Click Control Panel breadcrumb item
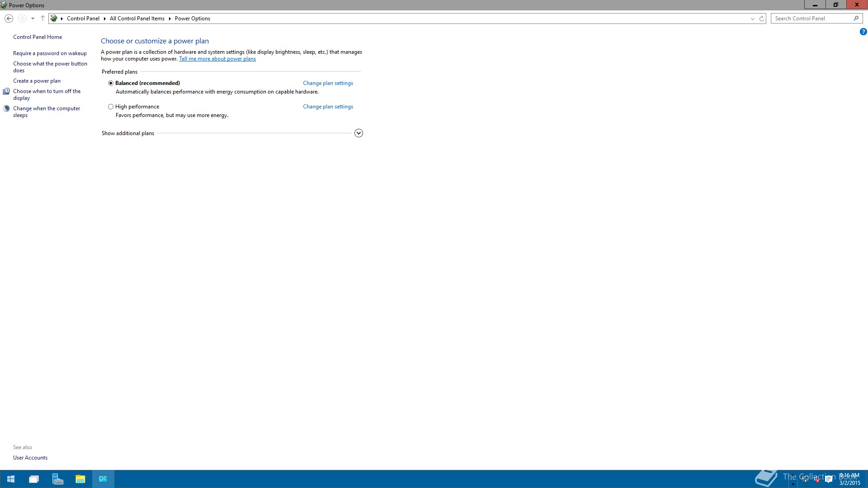This screenshot has height=488, width=868. [83, 19]
